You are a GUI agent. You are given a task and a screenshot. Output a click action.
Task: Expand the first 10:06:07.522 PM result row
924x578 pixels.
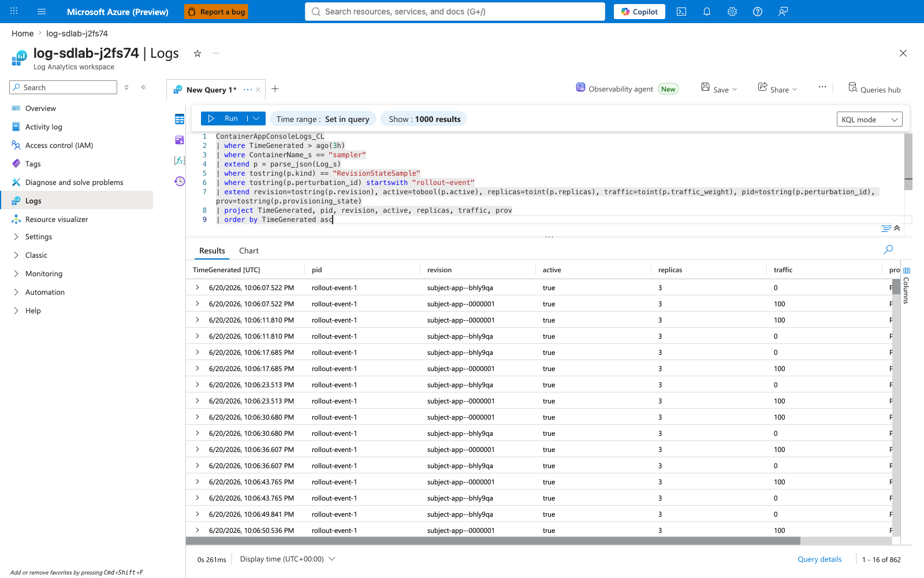click(x=198, y=288)
